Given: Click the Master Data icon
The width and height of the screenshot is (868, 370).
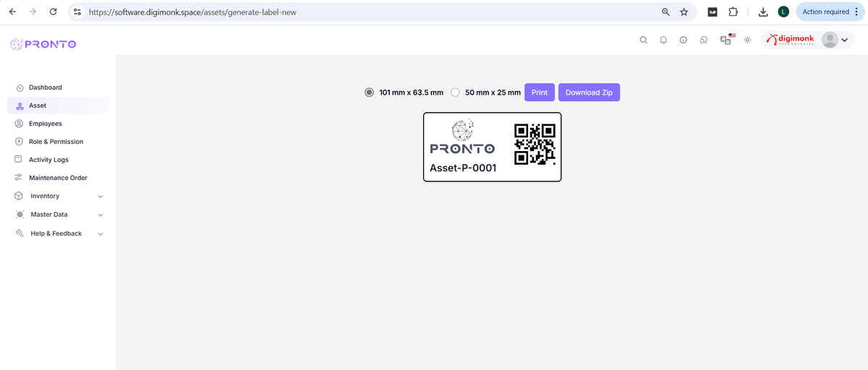Looking at the screenshot, I should tap(19, 215).
